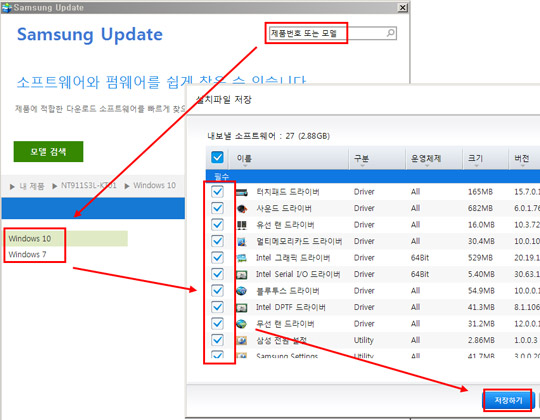Uncheck the Intel DPTF driver checkbox
Image resolution: width=540 pixels, height=420 pixels.
217,307
